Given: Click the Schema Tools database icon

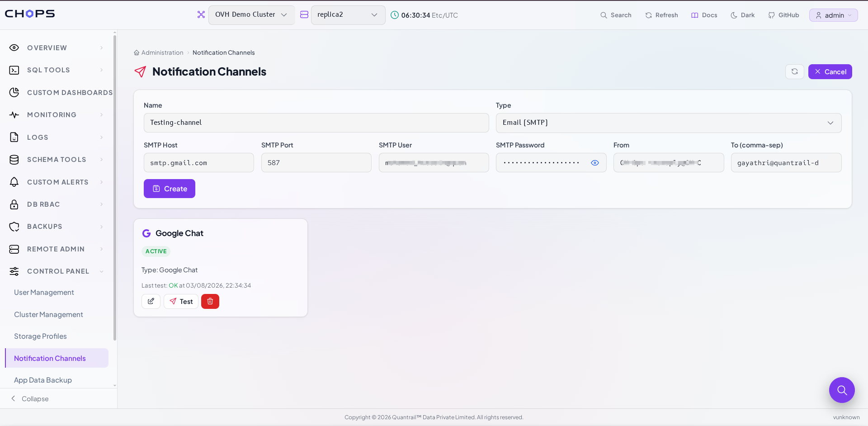Looking at the screenshot, I should pos(14,160).
